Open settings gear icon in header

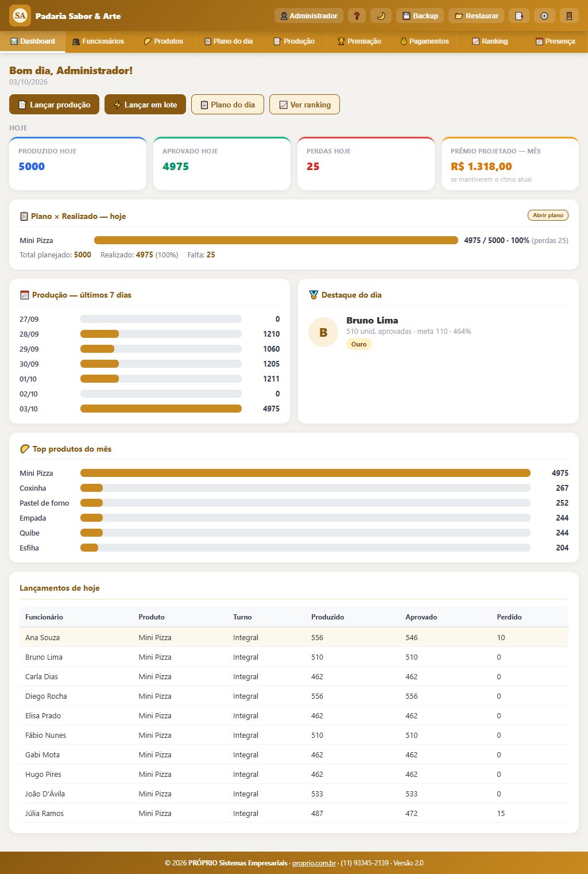pyautogui.click(x=544, y=16)
